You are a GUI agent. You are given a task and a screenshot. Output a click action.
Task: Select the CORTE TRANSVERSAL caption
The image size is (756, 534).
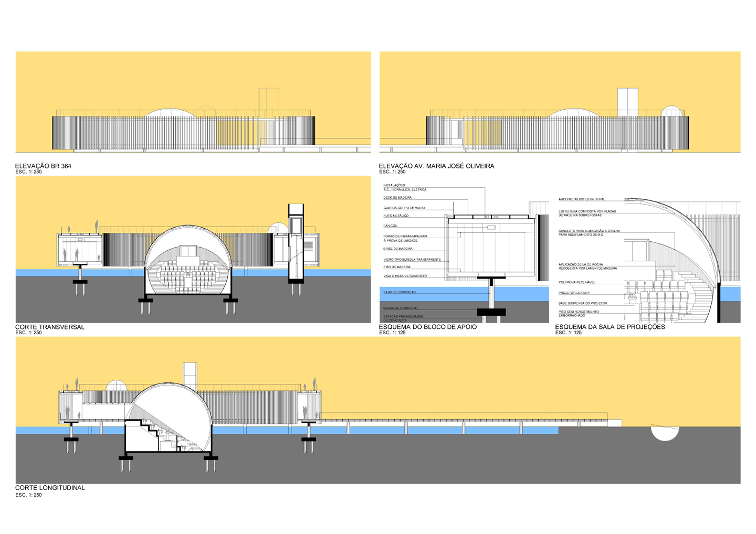click(50, 327)
